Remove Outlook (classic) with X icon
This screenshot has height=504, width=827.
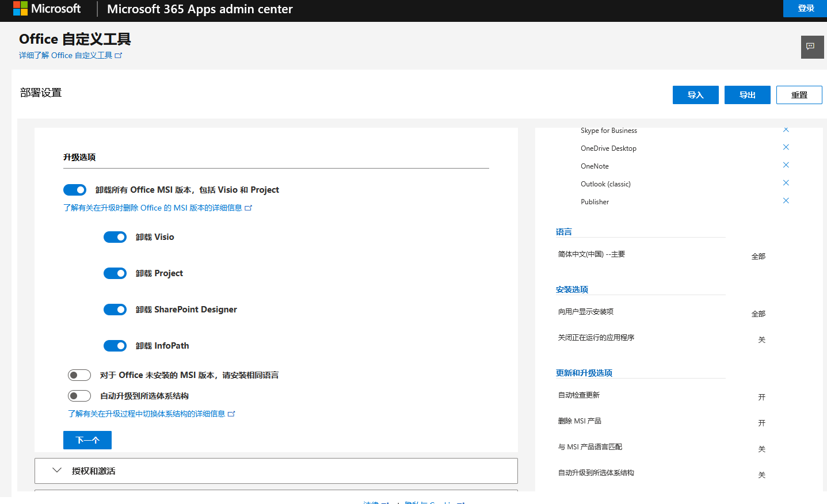786,183
